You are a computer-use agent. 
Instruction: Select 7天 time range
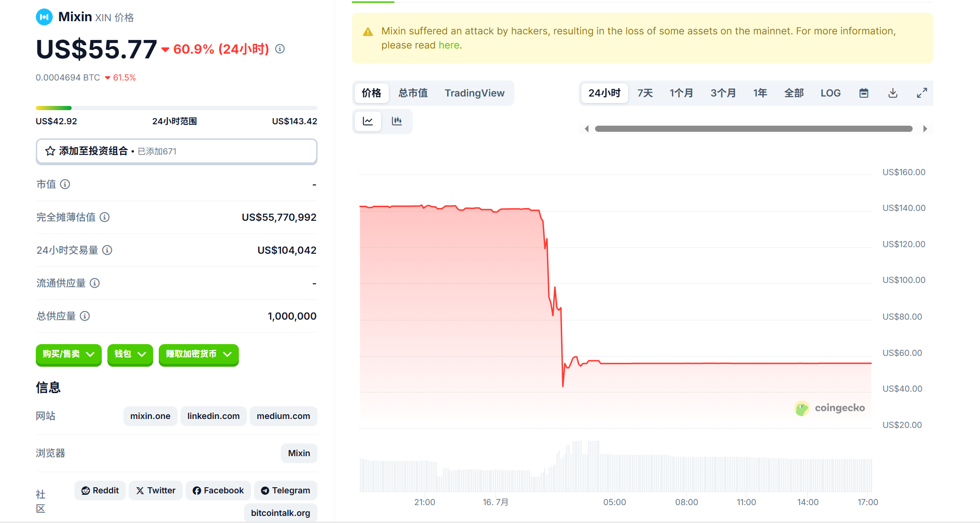point(645,93)
